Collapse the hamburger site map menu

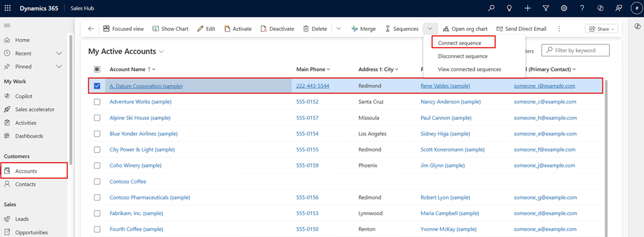(x=7, y=26)
